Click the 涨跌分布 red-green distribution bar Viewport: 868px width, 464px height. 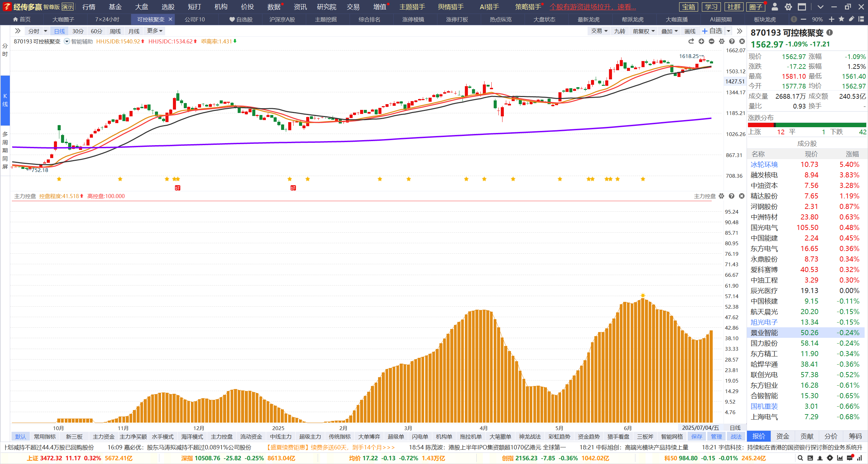tap(807, 125)
